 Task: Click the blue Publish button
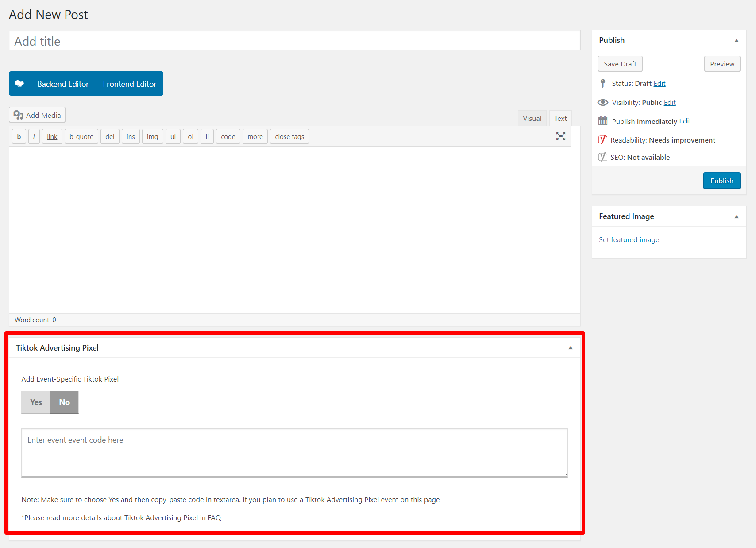click(721, 181)
